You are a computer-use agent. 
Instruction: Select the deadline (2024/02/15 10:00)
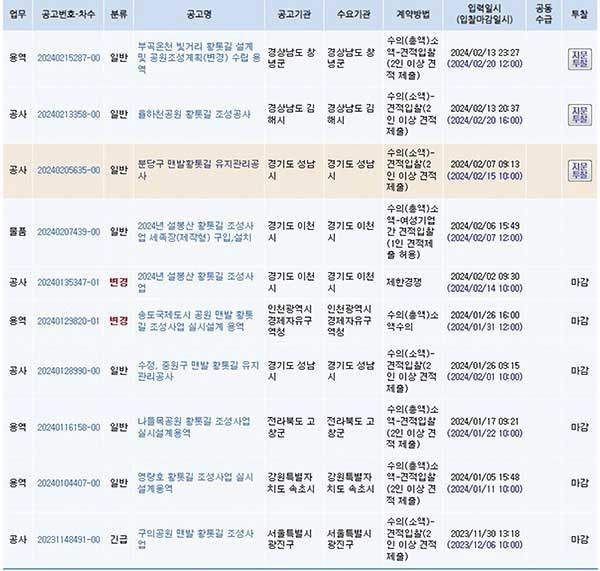485,176
